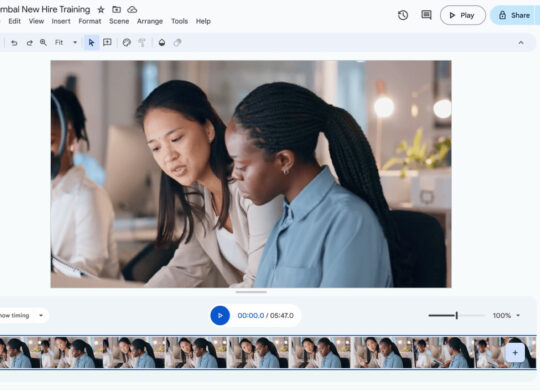The width and height of the screenshot is (540, 390).
Task: Check cloud save status icon
Action: coord(132,10)
